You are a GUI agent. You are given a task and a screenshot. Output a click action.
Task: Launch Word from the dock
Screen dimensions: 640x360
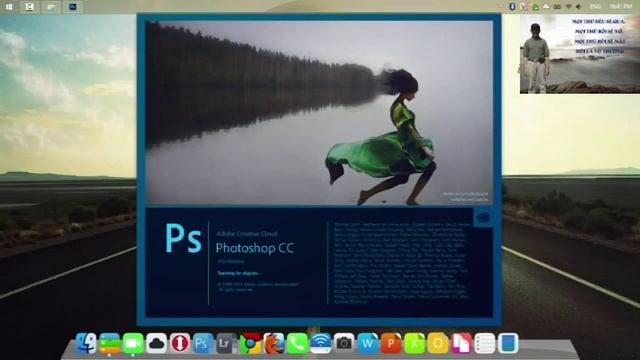coord(367,343)
